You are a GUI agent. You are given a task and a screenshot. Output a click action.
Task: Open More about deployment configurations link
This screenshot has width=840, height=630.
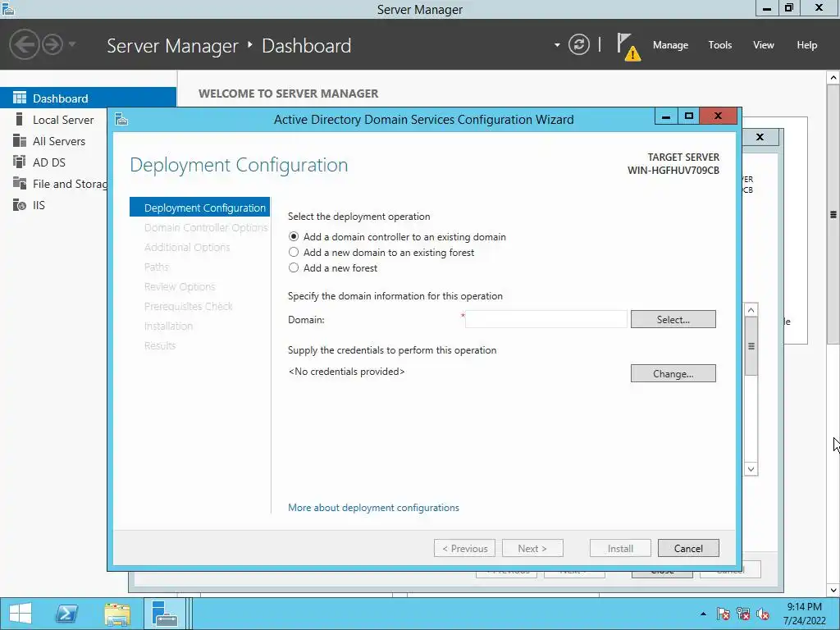coord(373,507)
